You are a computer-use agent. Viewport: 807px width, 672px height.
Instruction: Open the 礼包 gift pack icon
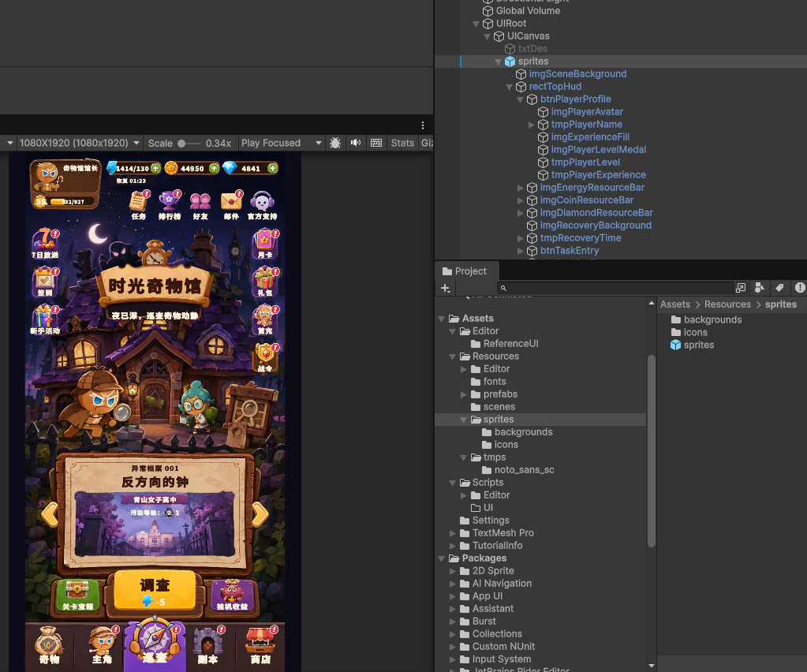click(x=265, y=282)
